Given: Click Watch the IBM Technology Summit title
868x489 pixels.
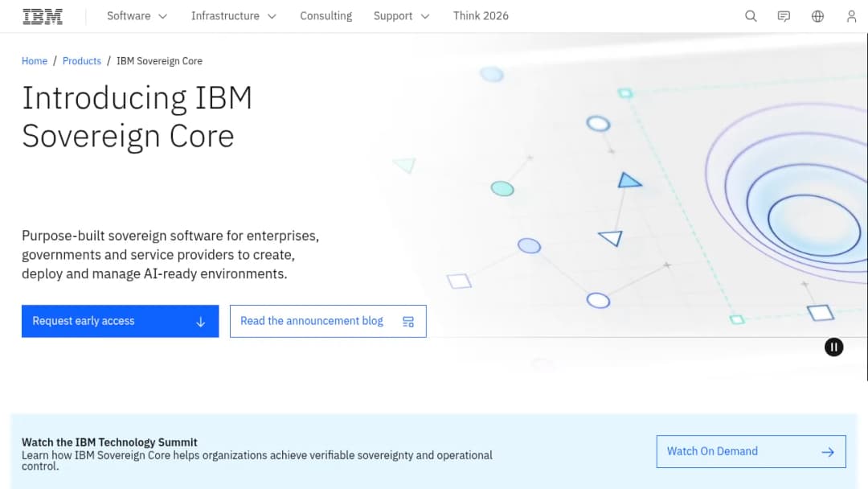Looking at the screenshot, I should tap(109, 442).
